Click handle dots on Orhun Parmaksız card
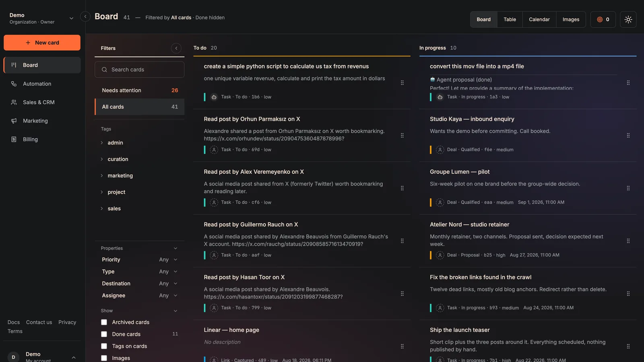644x362 pixels. (x=402, y=135)
